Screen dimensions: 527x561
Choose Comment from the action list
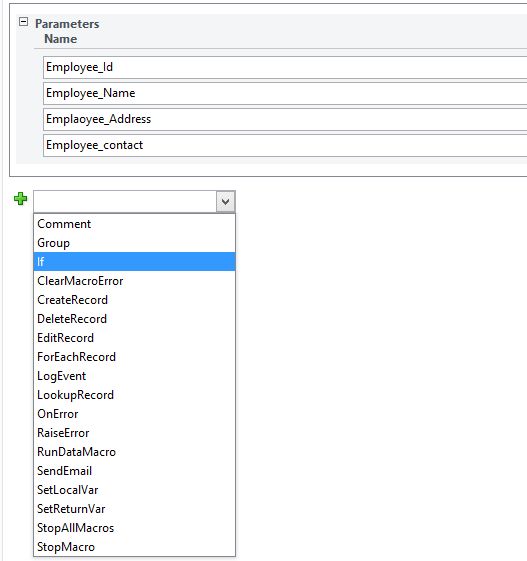pyautogui.click(x=135, y=224)
